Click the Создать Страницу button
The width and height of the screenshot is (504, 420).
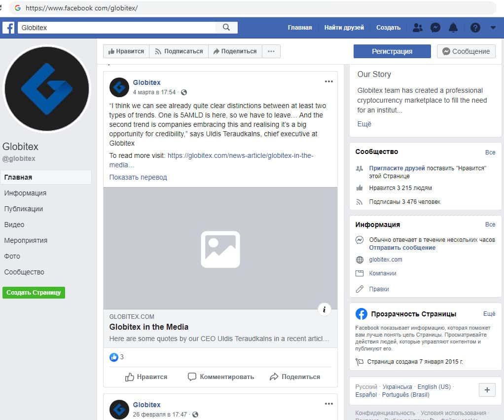(x=34, y=293)
